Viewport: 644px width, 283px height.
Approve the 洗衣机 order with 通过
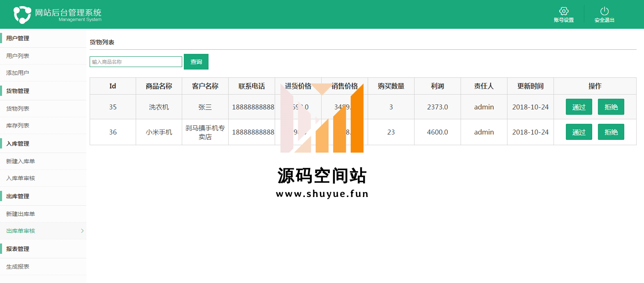(579, 107)
